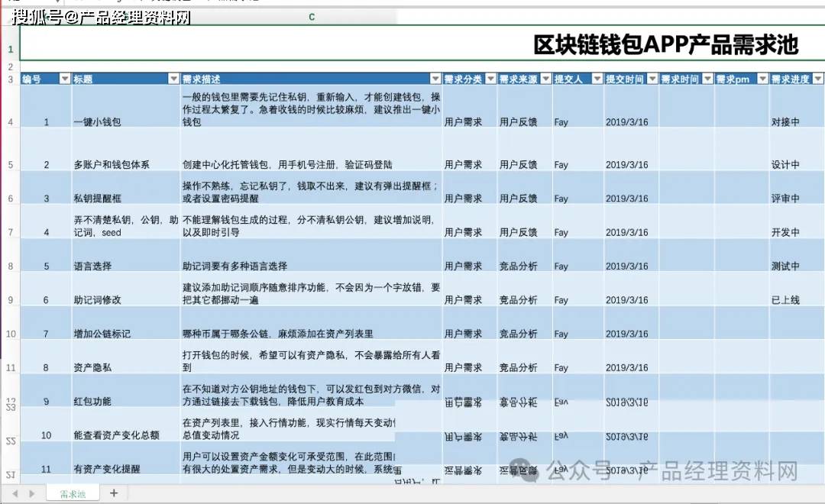The width and height of the screenshot is (825, 504).
Task: Expand the 需求来源 filter arrow
Action: pyautogui.click(x=545, y=79)
